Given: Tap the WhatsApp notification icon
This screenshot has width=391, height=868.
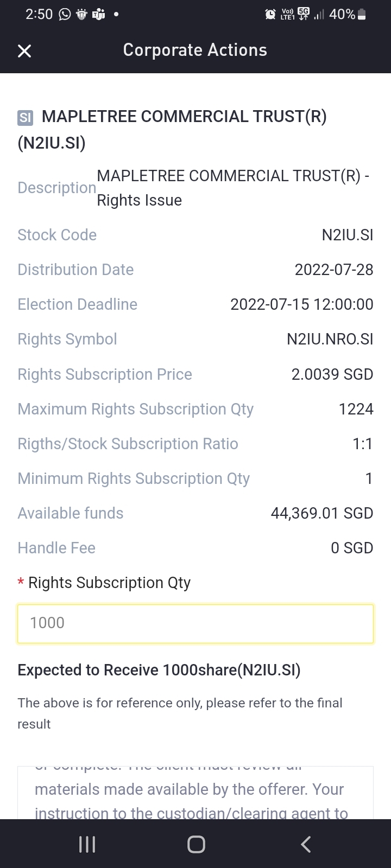Looking at the screenshot, I should tap(65, 15).
